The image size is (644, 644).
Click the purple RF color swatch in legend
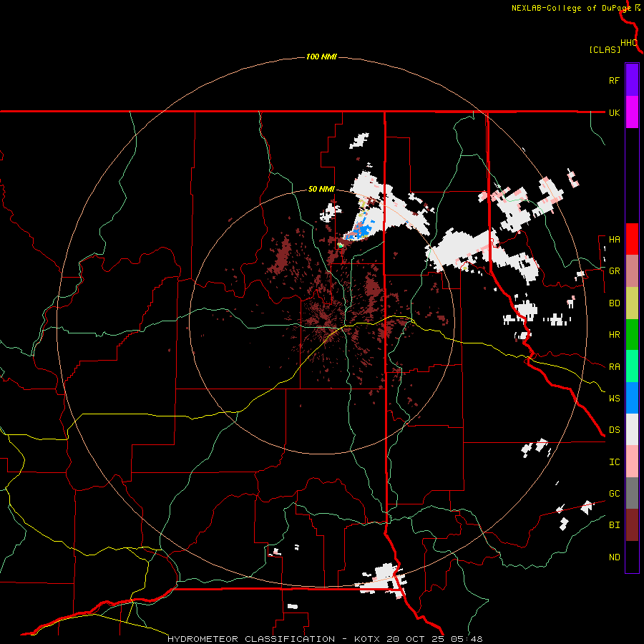click(x=632, y=80)
